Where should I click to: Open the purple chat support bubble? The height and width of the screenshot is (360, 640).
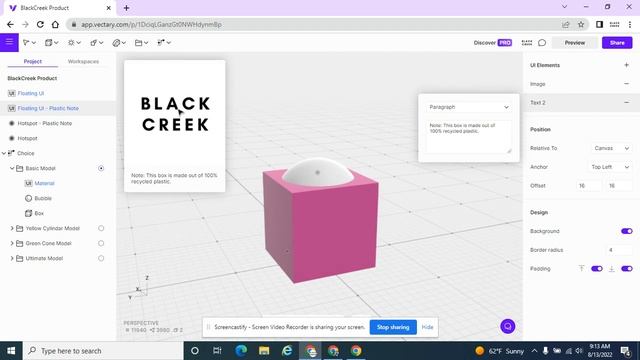(x=507, y=326)
